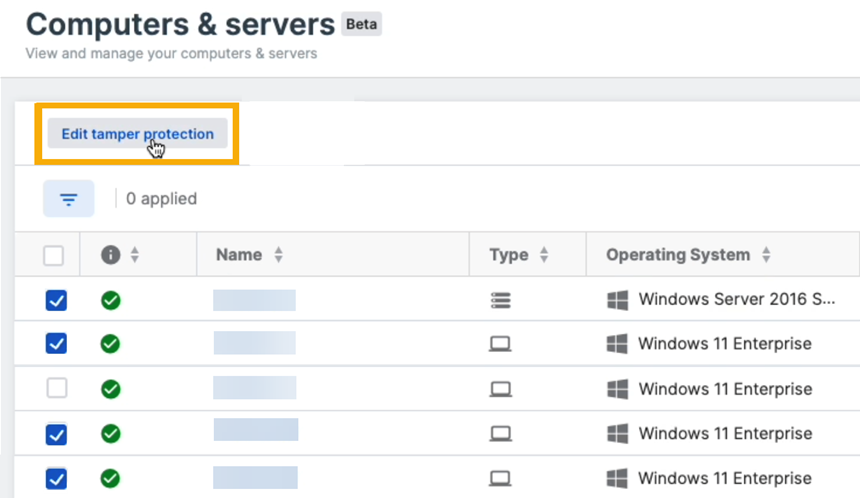The image size is (860, 498).
Task: Click green health status icon in first row
Action: (x=111, y=300)
